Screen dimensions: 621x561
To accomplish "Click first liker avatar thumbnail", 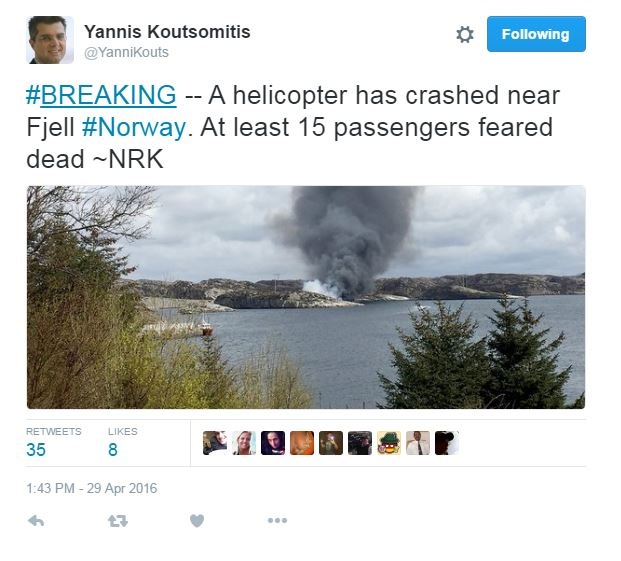I will 215,443.
